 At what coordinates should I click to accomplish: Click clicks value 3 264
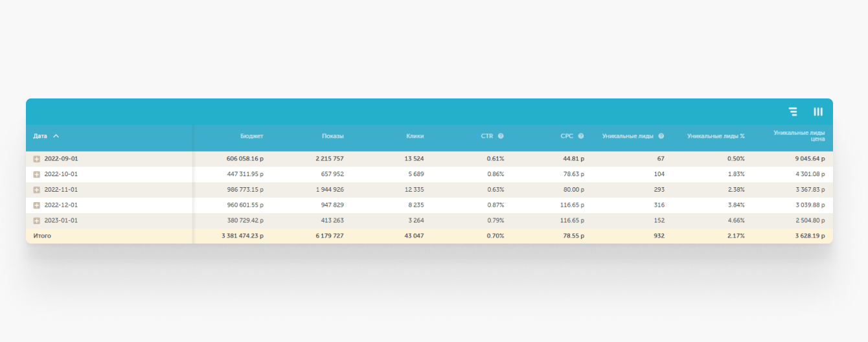416,221
